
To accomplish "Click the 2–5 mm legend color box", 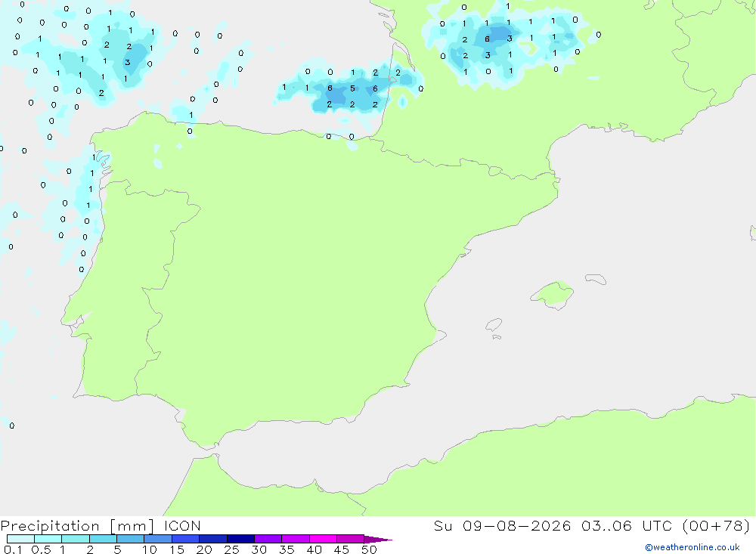I will coord(103,539).
